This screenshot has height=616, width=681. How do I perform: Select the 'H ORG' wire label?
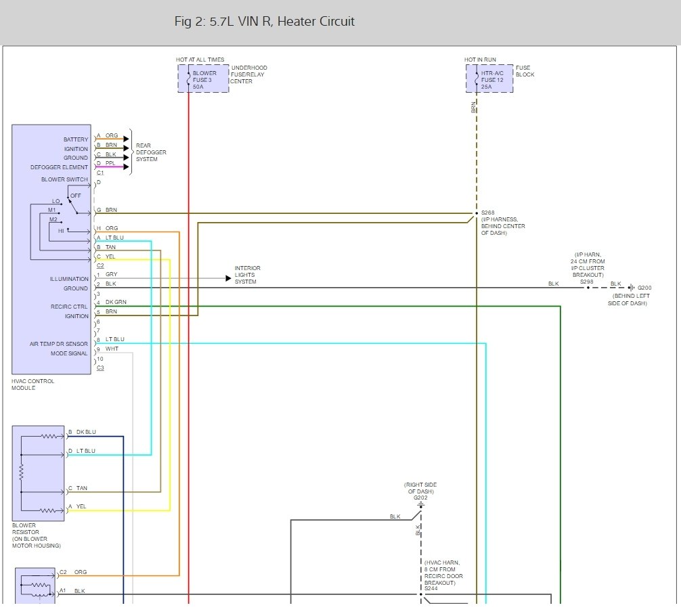coord(107,228)
